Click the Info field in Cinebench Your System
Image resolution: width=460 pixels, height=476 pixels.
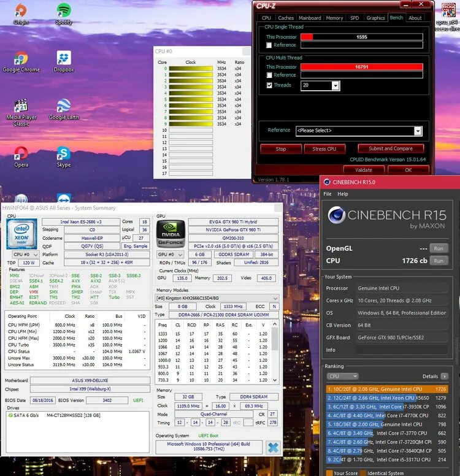click(x=402, y=350)
